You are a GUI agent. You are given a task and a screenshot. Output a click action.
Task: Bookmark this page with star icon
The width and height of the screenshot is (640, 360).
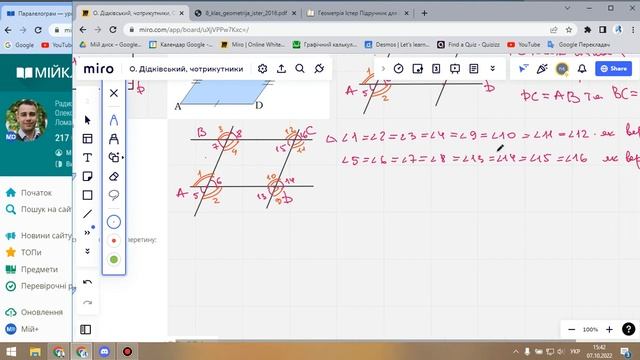point(569,29)
